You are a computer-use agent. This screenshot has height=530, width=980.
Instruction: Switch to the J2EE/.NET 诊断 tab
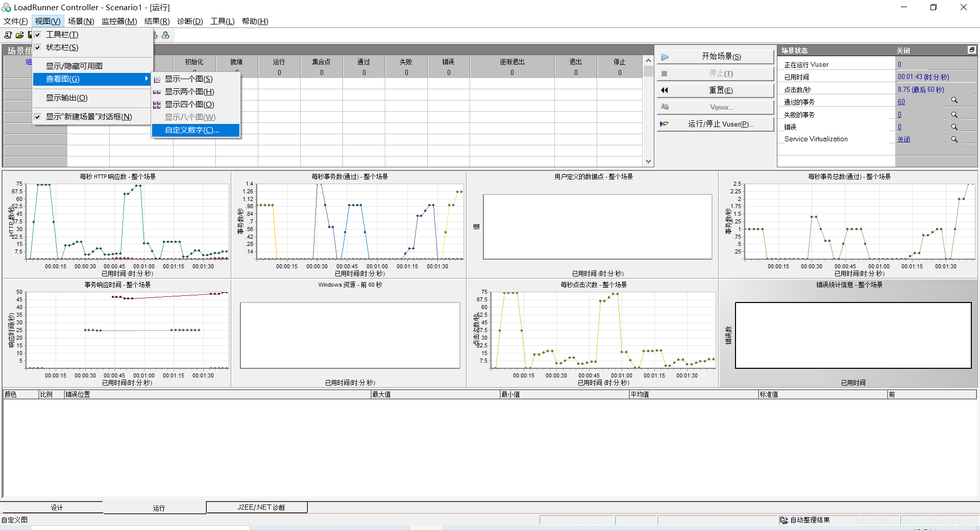coord(257,507)
